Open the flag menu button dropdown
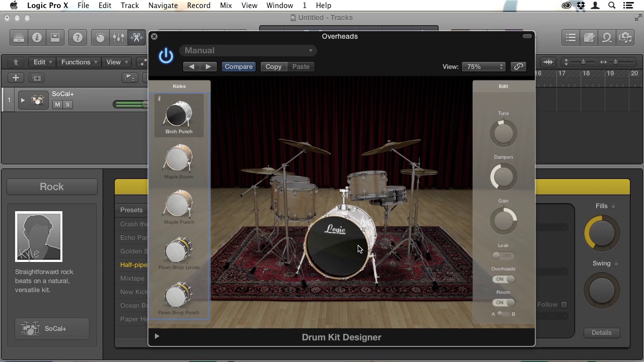Screen dimensions: 644x362 pyautogui.click(x=130, y=78)
